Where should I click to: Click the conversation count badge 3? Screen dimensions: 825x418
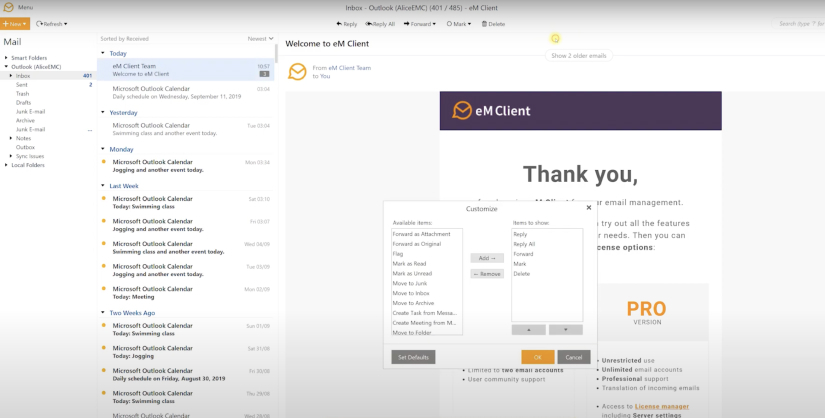pos(264,74)
